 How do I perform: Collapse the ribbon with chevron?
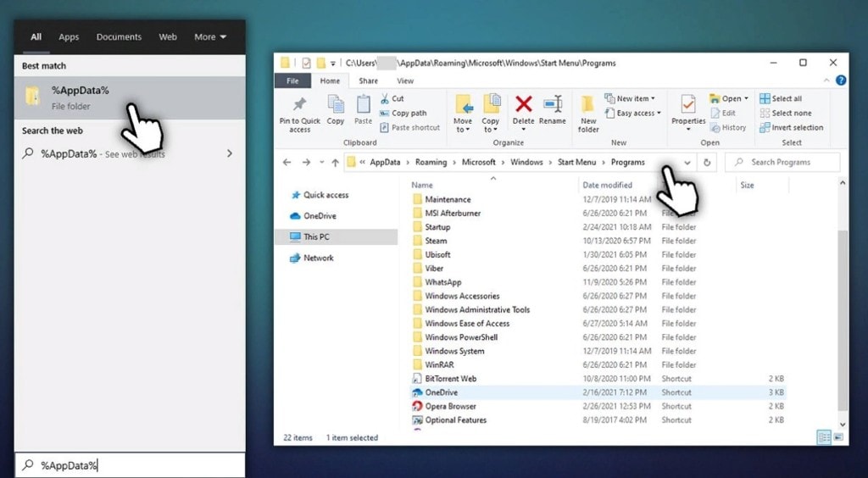826,81
